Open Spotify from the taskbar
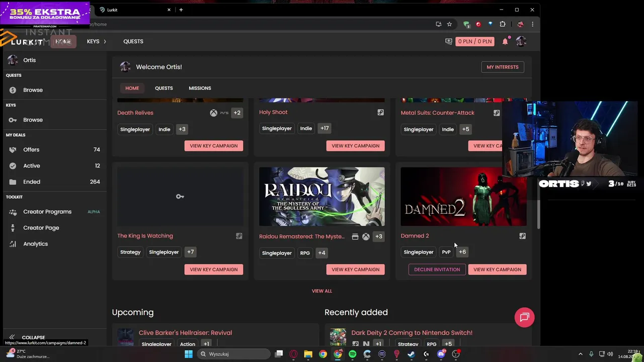The width and height of the screenshot is (644, 362). coord(352,354)
